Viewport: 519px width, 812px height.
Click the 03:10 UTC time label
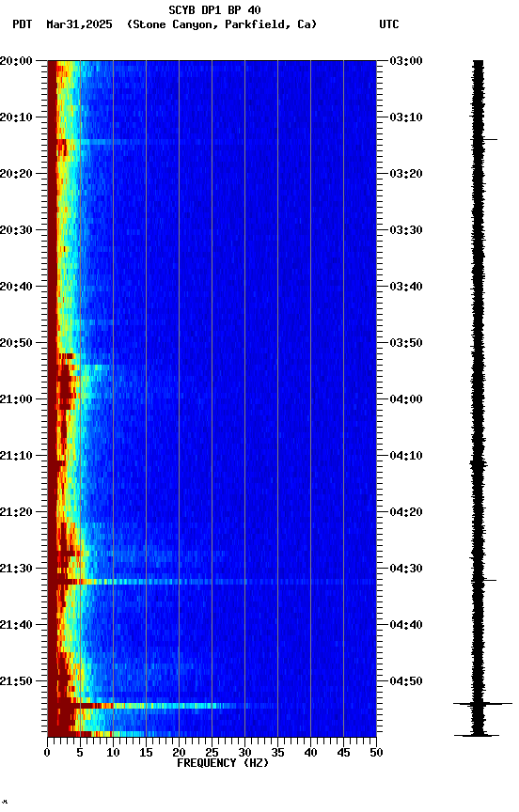tap(406, 117)
